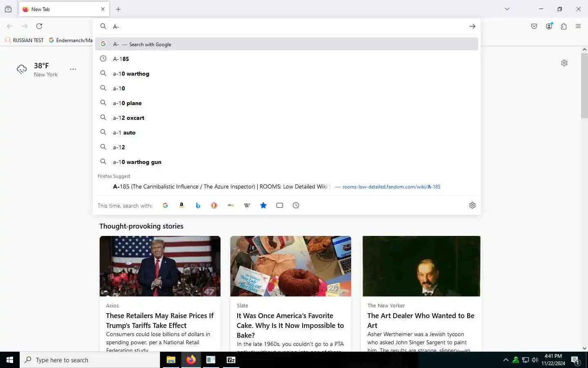Search this time with eBay icon
Screen dimensions: 588x368
coord(231,205)
